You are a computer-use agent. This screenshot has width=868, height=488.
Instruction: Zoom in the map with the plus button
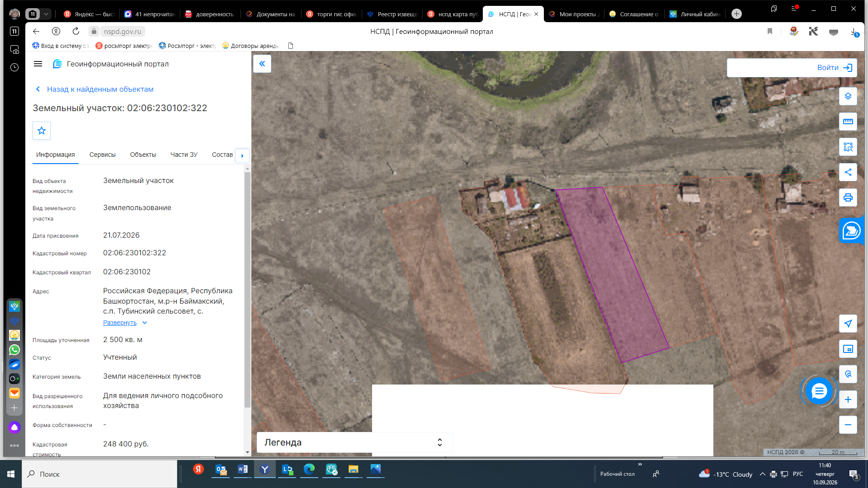848,399
